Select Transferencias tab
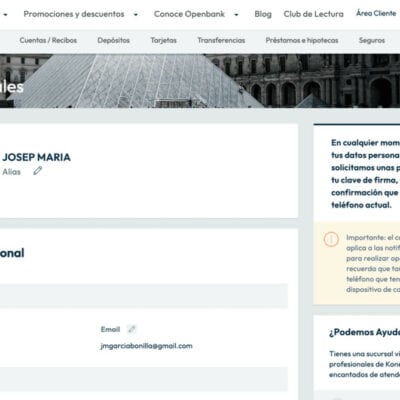This screenshot has height=400, width=400. (221, 40)
